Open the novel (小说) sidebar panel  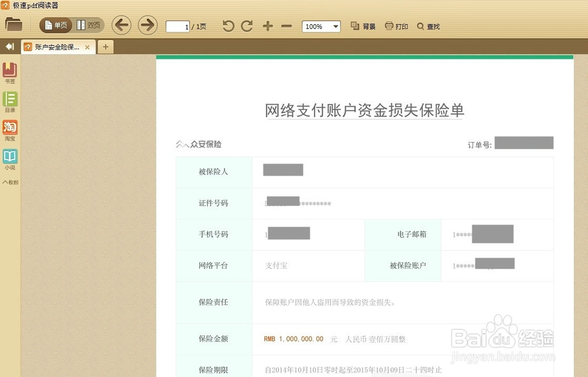9,156
